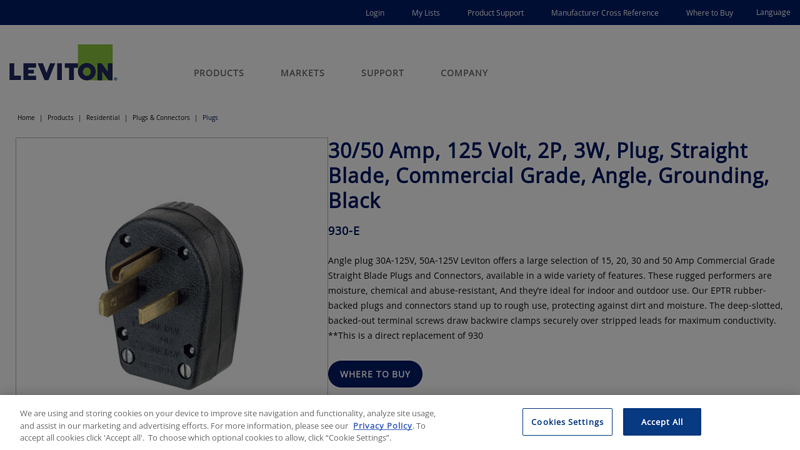Expand the COMPANY menu

(464, 73)
